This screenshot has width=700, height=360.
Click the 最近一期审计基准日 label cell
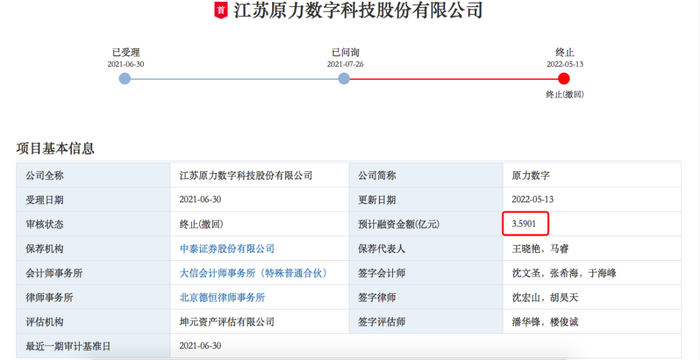pos(93,346)
